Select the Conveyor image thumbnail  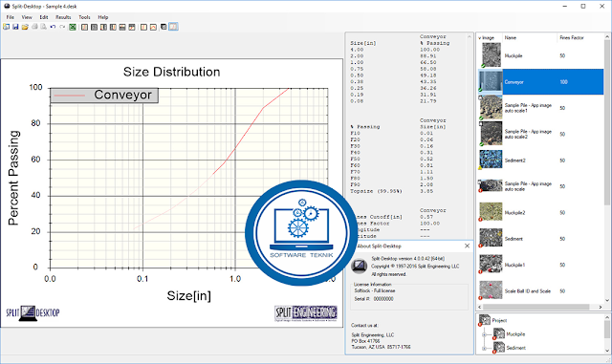point(491,81)
